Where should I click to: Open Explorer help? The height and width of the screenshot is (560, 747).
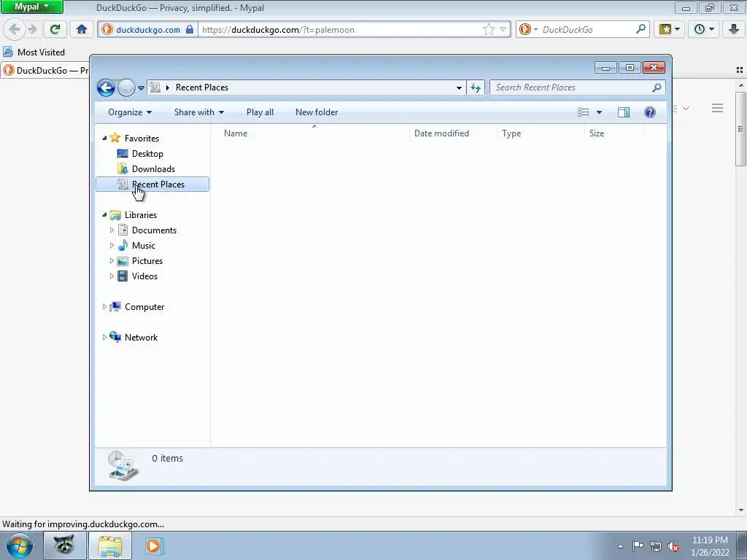pos(650,112)
